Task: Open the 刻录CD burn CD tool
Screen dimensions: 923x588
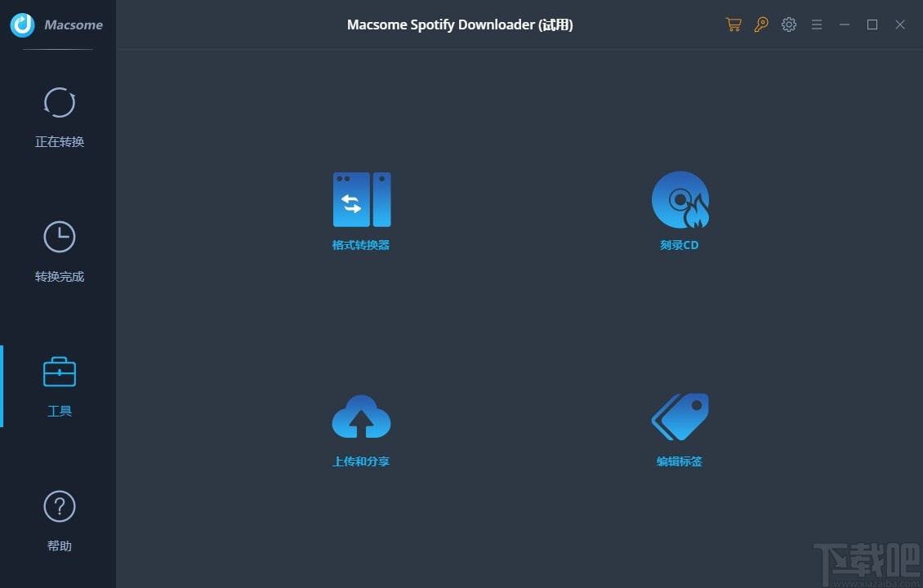Action: click(x=680, y=199)
